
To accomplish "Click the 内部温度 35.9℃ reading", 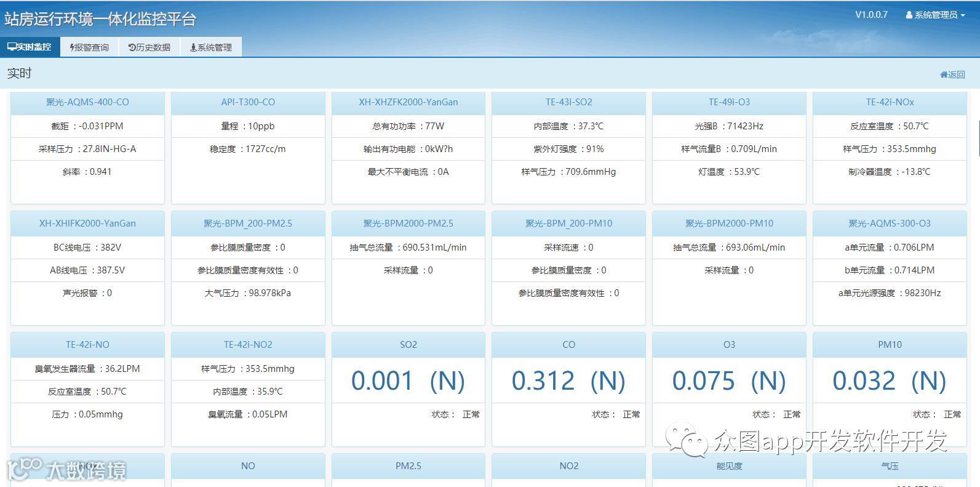I will click(248, 392).
